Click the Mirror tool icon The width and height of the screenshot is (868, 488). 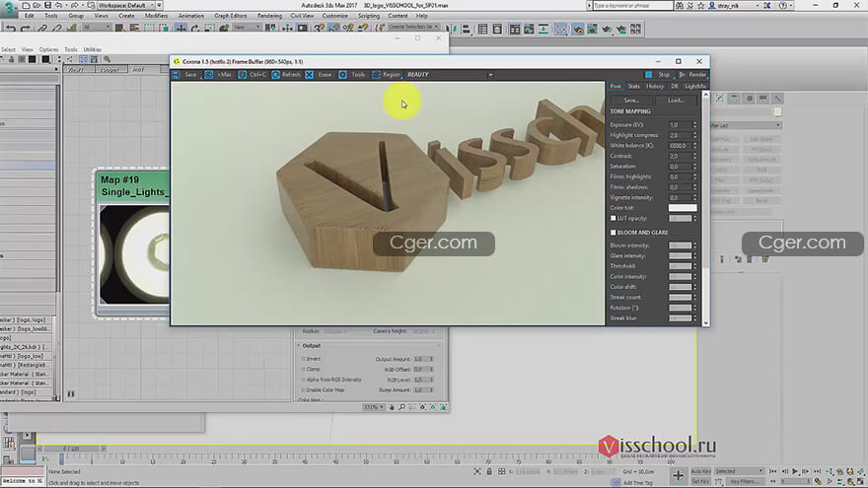(450, 29)
